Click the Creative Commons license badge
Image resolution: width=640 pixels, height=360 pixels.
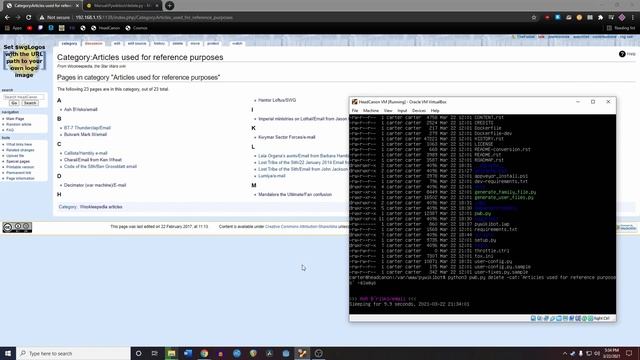point(17,227)
